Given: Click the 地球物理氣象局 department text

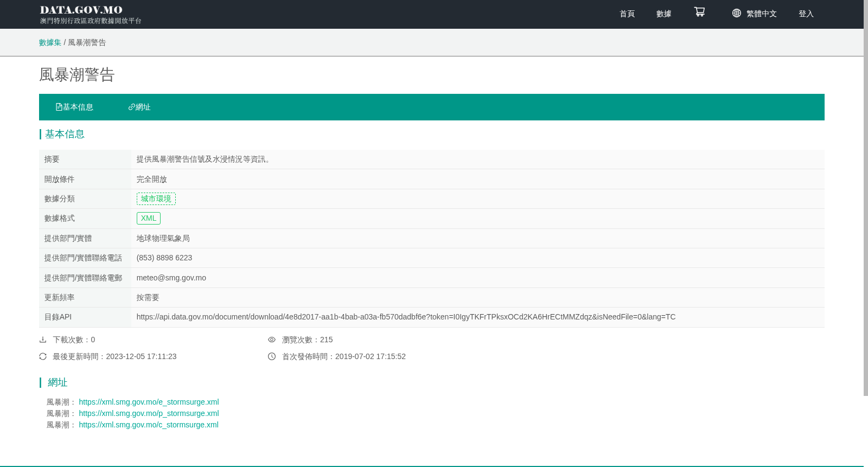Looking at the screenshot, I should click(x=163, y=238).
